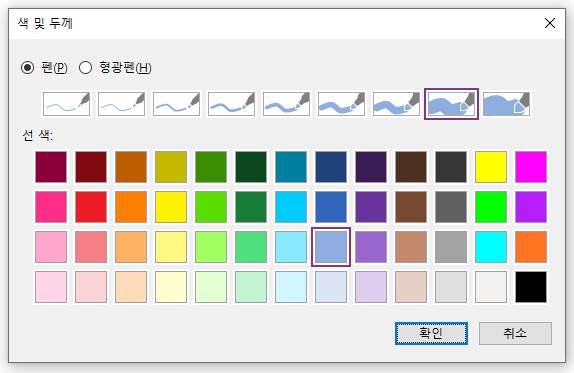Select the burnt orange swatch in top row
Image resolution: width=574 pixels, height=373 pixels.
[131, 167]
